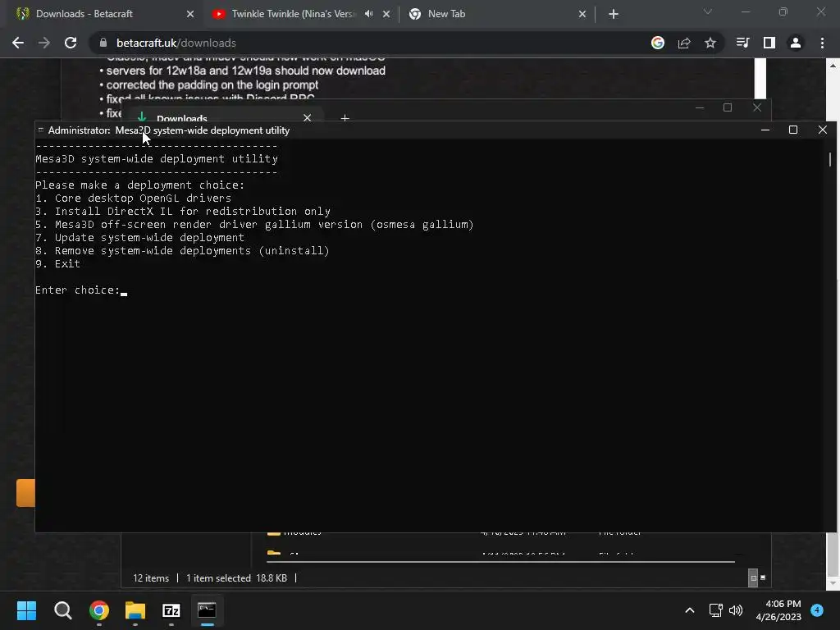
Task: Click '1. Core desktop OpenGL drivers' text
Action: 134,199
